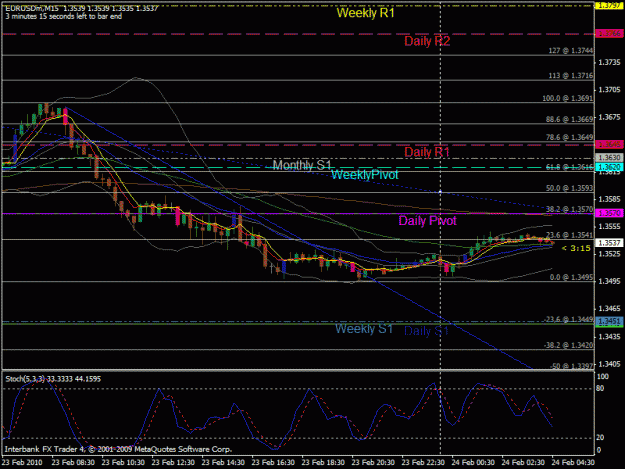
Task: Click time axis label "24 Feb 04:30"
Action: pos(573,462)
